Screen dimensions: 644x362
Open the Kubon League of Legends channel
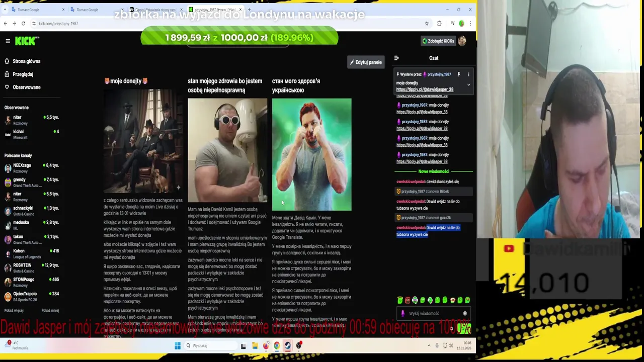(x=31, y=253)
